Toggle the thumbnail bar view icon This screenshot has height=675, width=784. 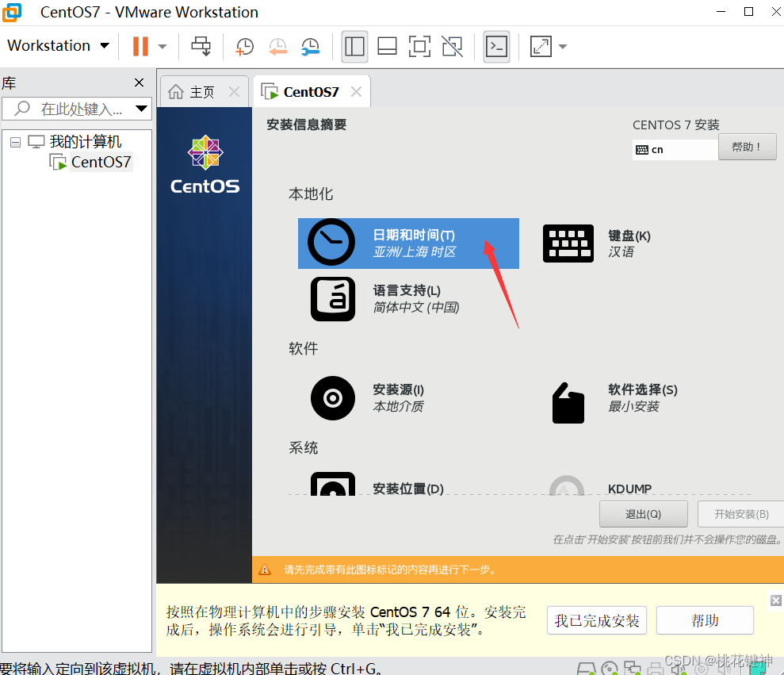point(387,47)
